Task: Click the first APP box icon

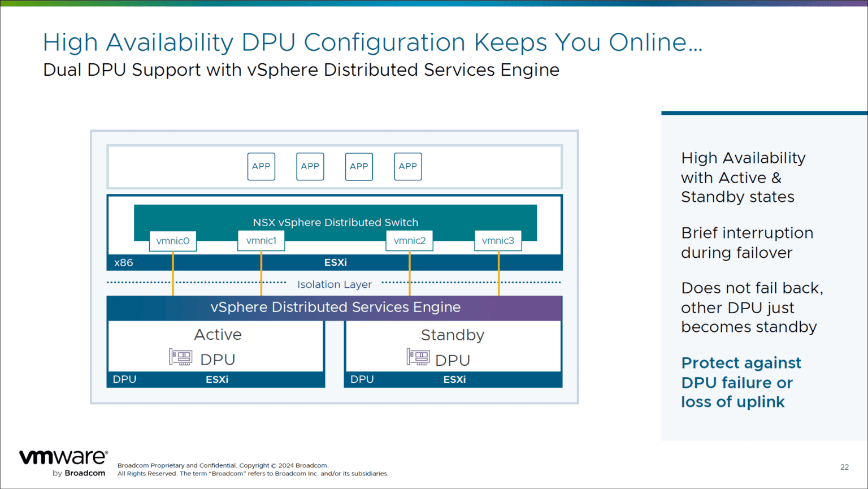Action: (x=261, y=166)
